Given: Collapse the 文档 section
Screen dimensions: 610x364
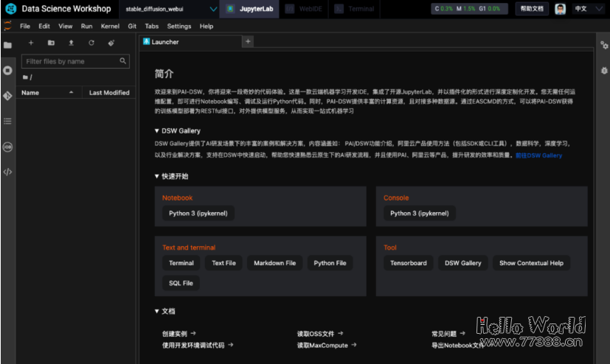Looking at the screenshot, I should point(157,311).
